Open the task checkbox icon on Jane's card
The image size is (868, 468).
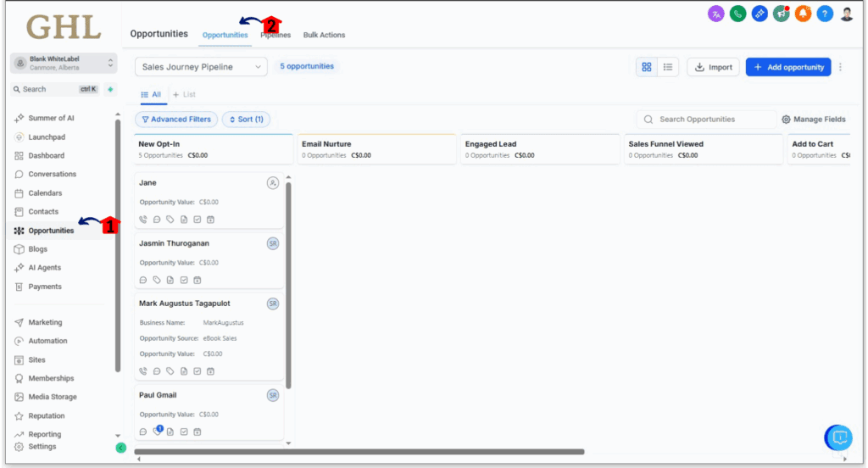(197, 220)
